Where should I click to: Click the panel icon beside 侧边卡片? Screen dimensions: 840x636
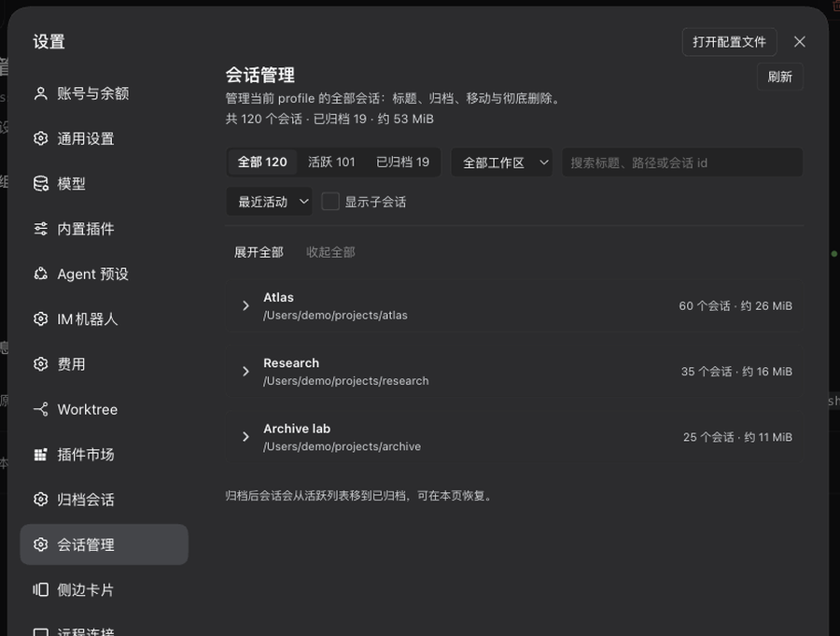[41, 590]
